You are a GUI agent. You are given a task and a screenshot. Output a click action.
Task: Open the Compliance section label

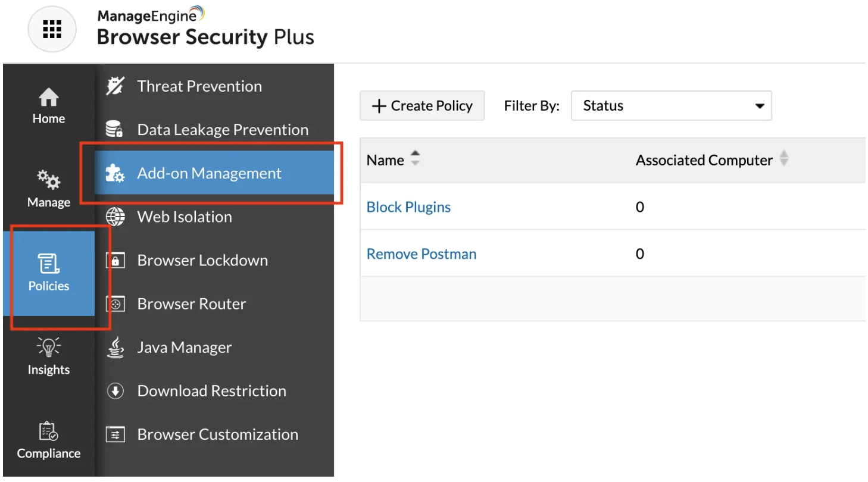[x=49, y=453]
